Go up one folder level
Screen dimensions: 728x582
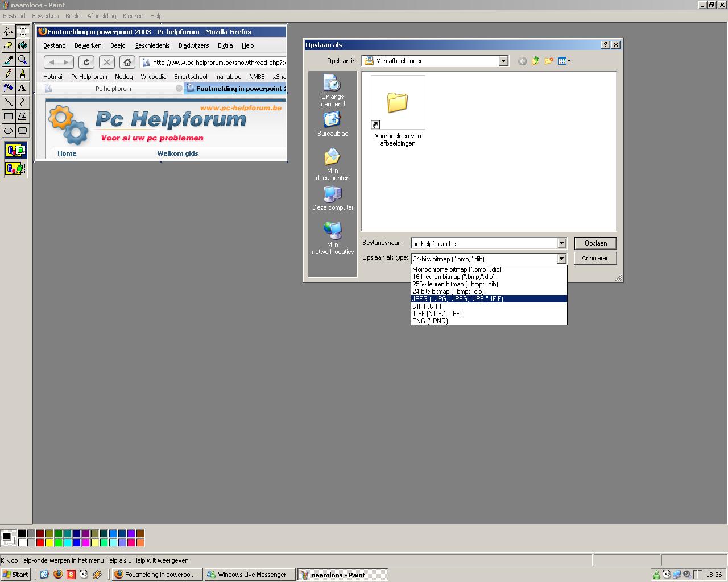(x=535, y=61)
